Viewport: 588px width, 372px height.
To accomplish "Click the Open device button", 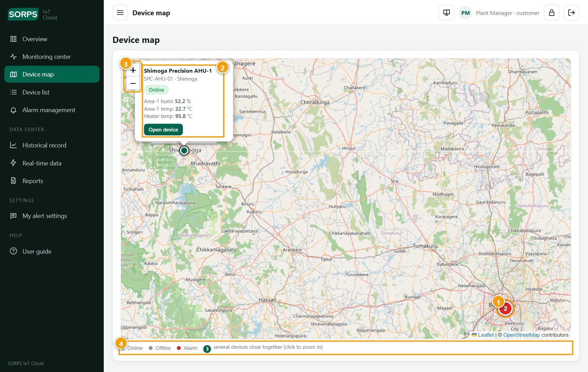I will click(163, 130).
